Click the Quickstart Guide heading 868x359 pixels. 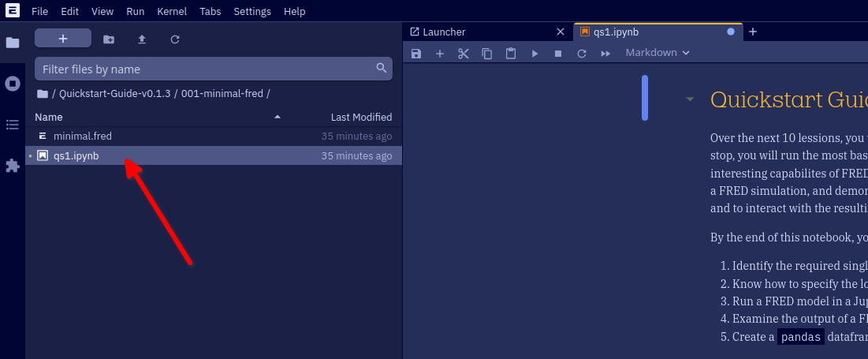789,99
